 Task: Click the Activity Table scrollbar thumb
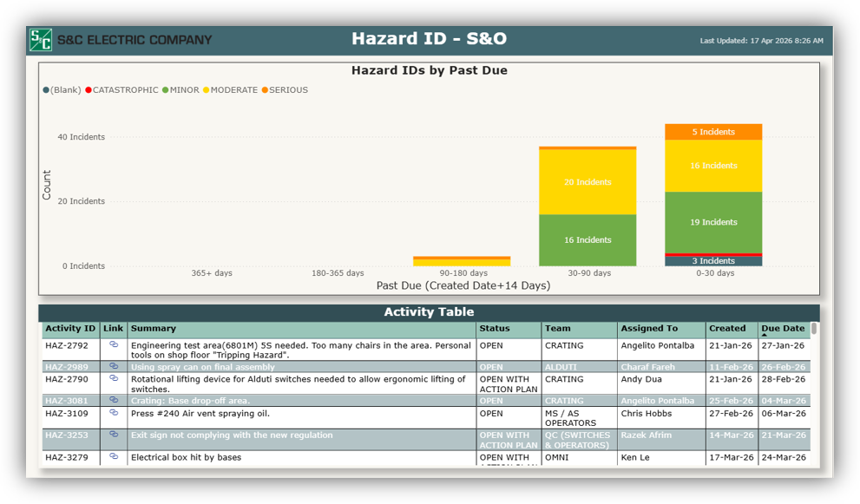[815, 329]
